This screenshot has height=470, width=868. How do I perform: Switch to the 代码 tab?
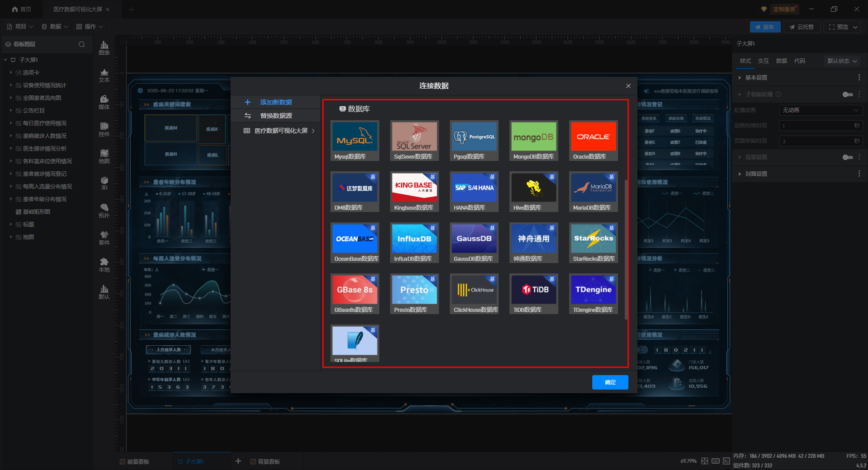click(x=799, y=61)
